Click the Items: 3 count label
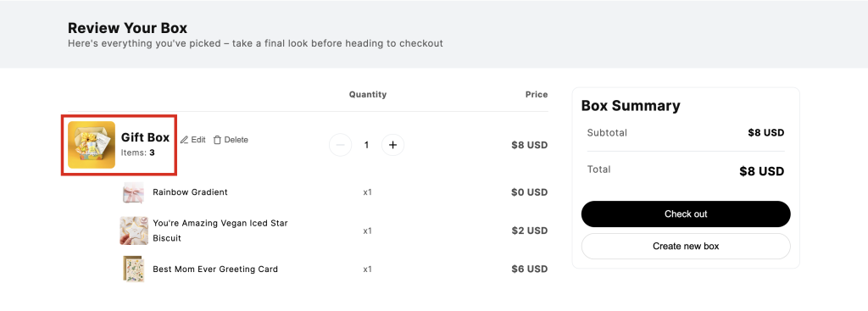 pos(138,153)
